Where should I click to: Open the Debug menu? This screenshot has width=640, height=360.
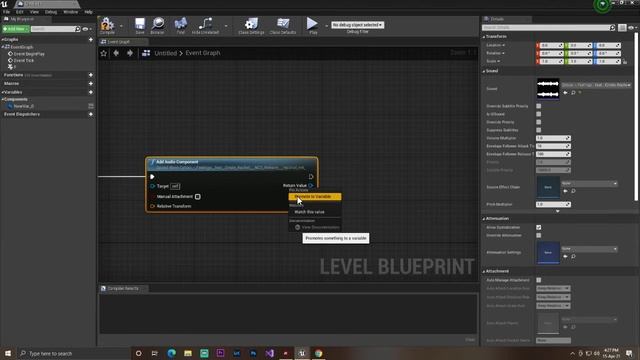(x=51, y=12)
